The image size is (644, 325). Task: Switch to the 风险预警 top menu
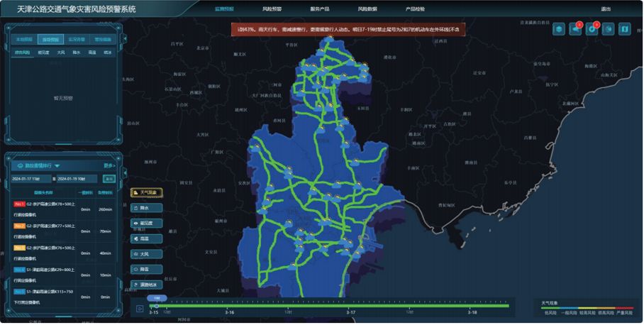pyautogui.click(x=272, y=9)
